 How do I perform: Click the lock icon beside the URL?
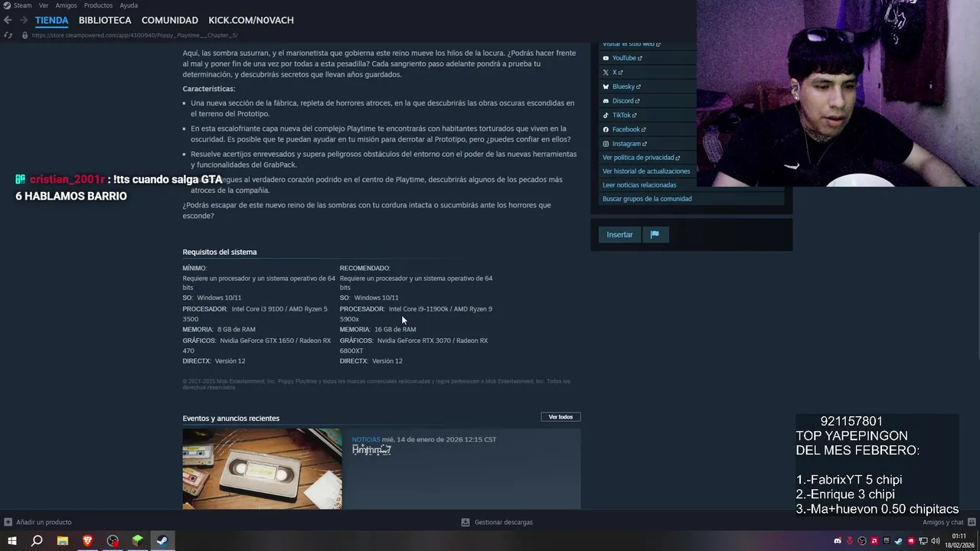(24, 35)
